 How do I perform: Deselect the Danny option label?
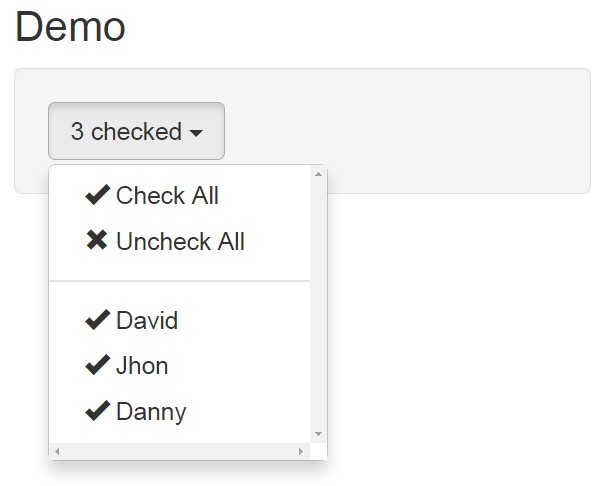point(151,412)
